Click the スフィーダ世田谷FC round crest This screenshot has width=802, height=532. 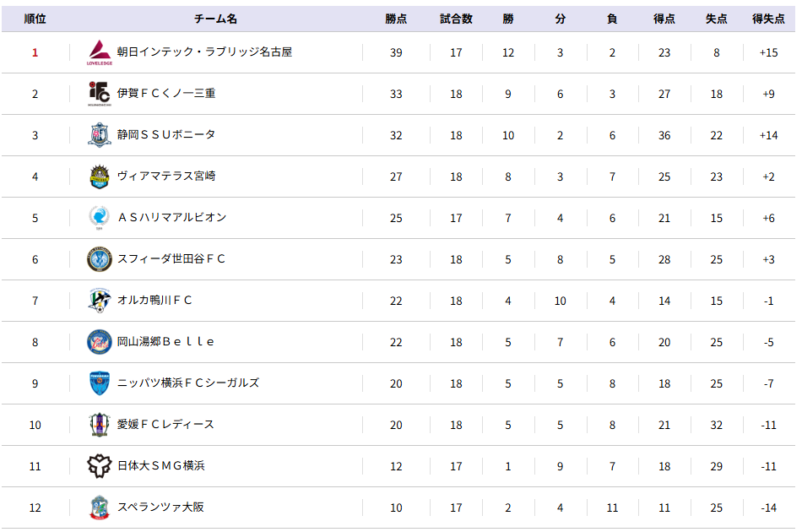(100, 259)
